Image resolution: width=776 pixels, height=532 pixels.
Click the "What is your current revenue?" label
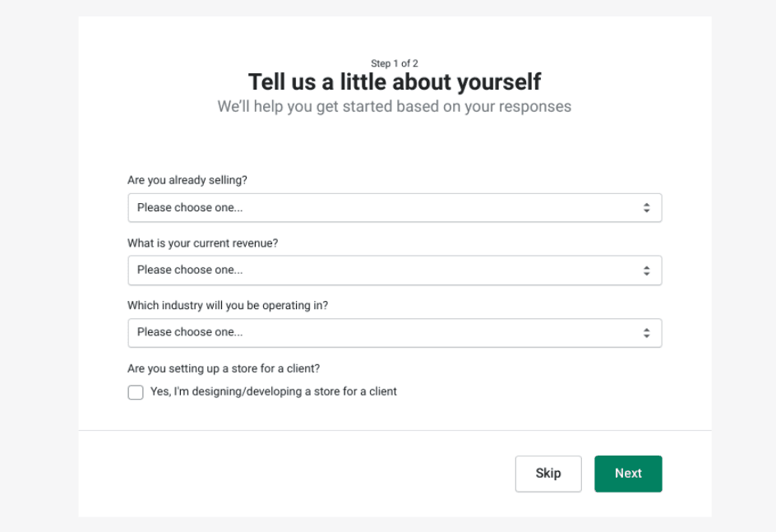[203, 243]
